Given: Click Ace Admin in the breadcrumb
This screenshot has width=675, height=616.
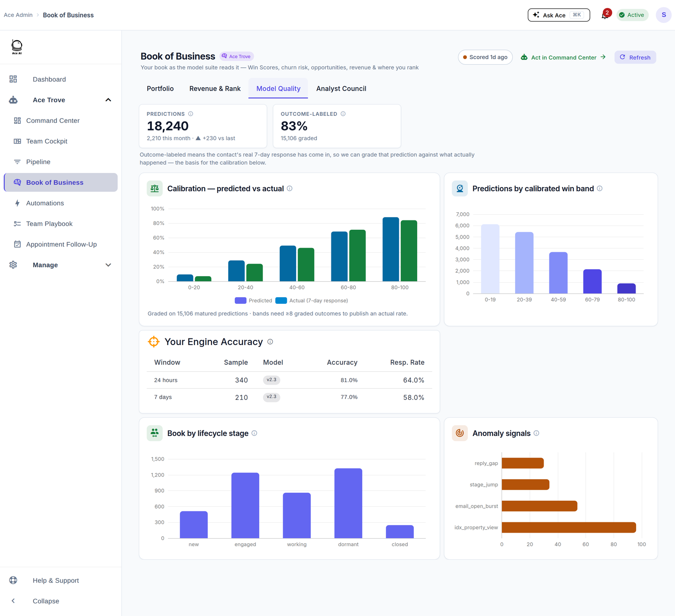Looking at the screenshot, I should coord(18,15).
